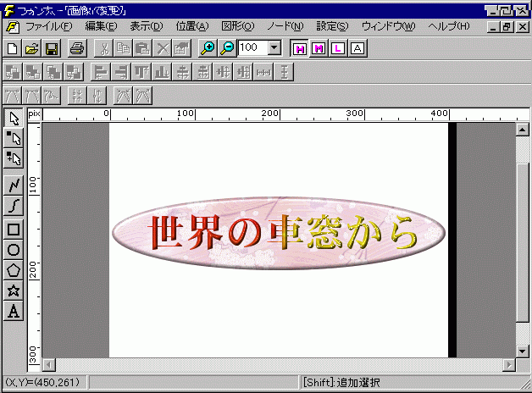Save using the floppy disk icon
532x393 pixels.
click(x=51, y=48)
